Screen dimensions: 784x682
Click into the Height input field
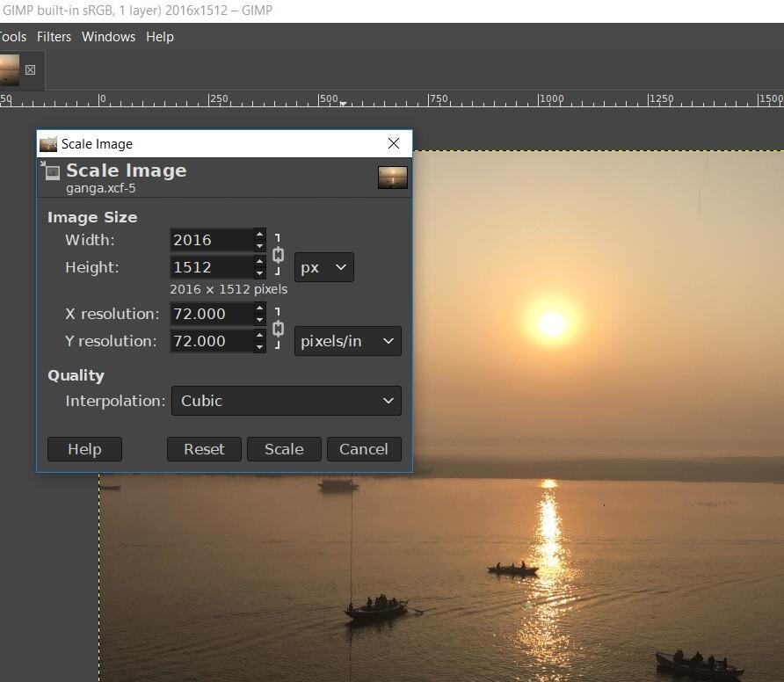click(x=212, y=267)
